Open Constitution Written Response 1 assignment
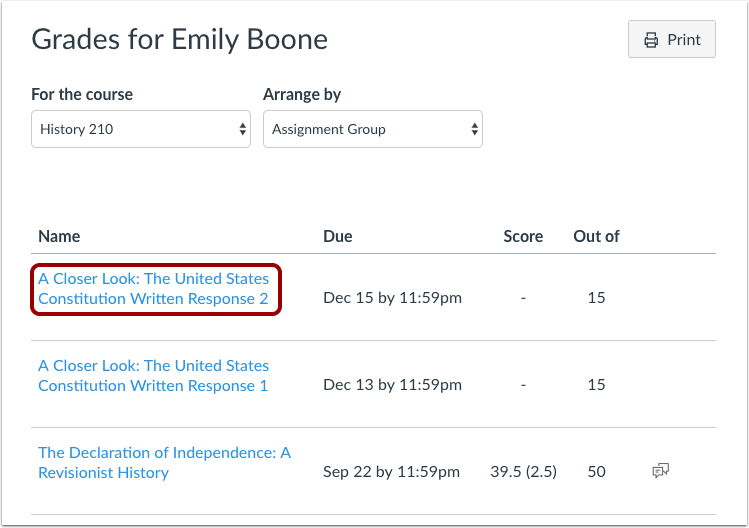Viewport: 749px width, 528px height. (x=154, y=376)
